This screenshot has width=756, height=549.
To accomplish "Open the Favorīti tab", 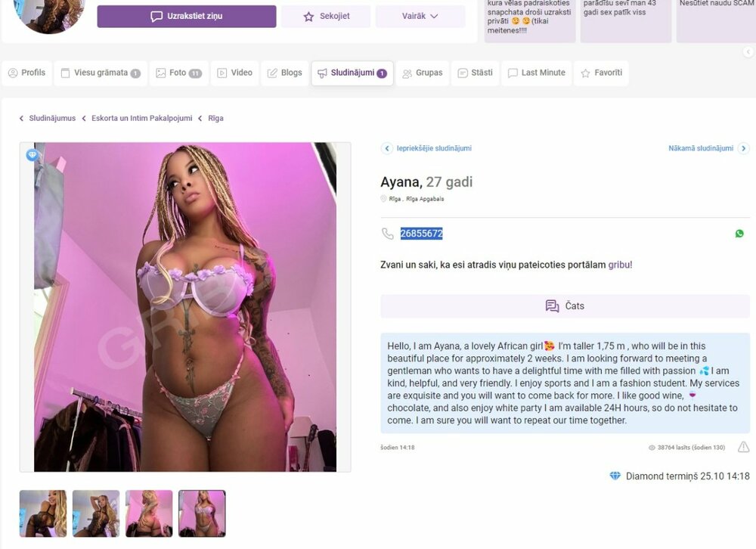I will point(601,73).
